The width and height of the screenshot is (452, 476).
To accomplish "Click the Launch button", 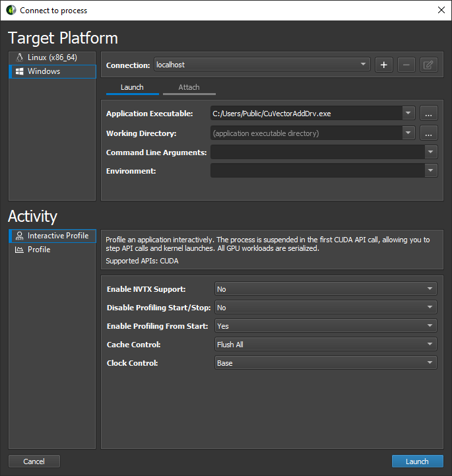I will [418, 461].
